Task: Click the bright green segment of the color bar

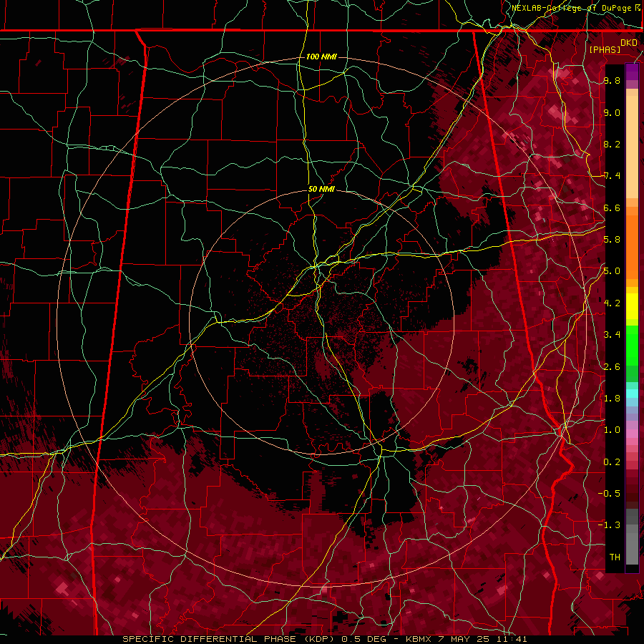Action: tap(632, 346)
